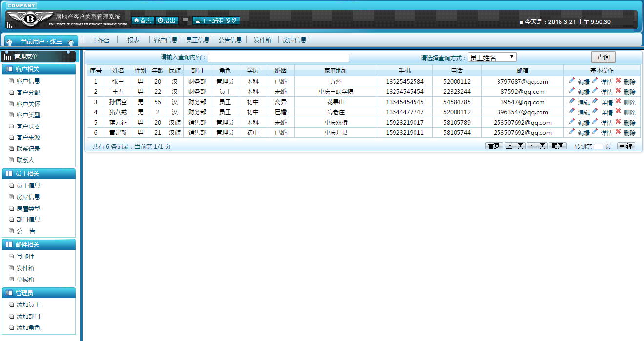Open 公 告 in the sidebar
The height and width of the screenshot is (341, 644).
[26, 231]
